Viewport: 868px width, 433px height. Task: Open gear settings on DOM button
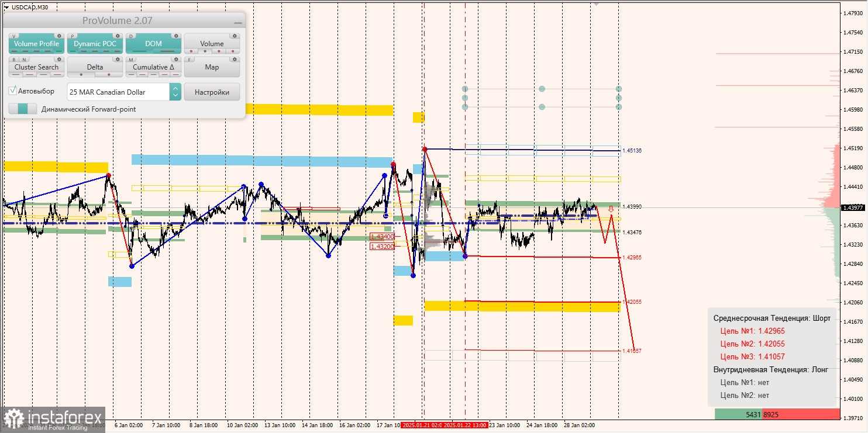(x=176, y=36)
